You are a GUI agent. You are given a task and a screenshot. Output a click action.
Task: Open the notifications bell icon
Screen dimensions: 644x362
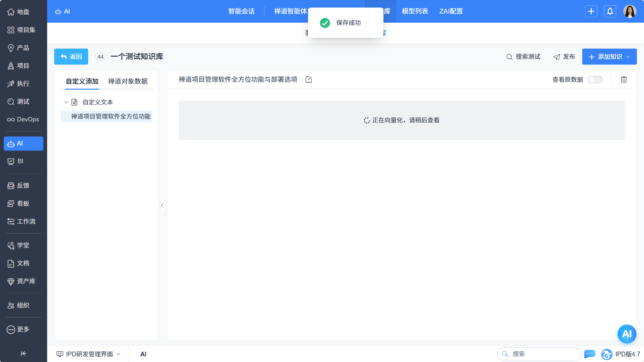610,11
